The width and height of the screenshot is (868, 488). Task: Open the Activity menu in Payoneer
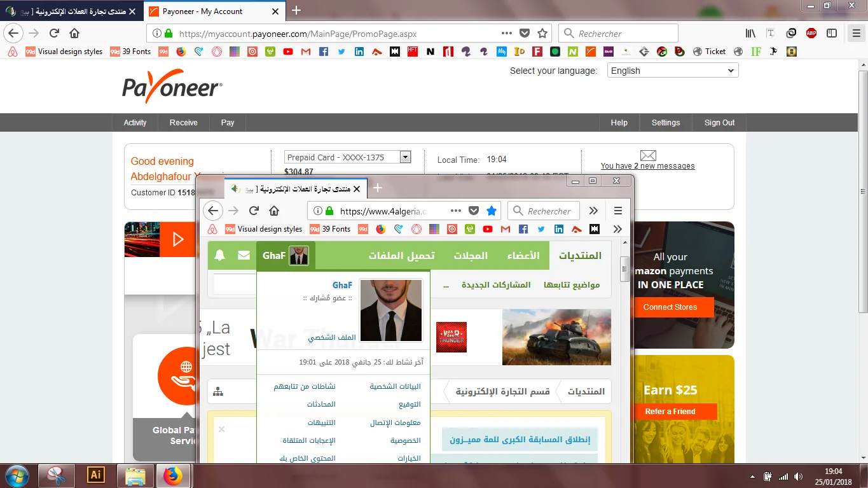[135, 123]
